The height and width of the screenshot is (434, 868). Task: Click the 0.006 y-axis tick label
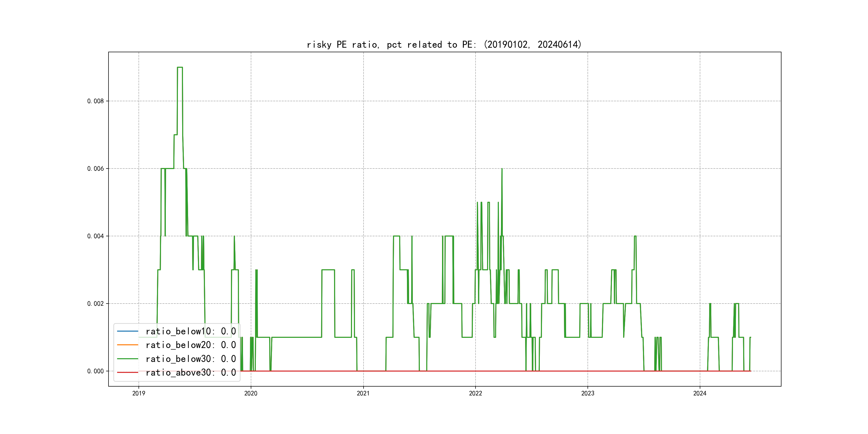(x=95, y=169)
